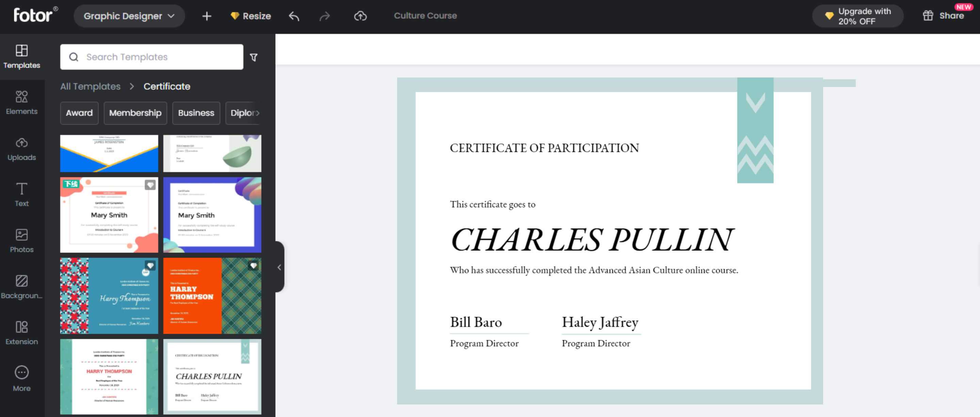Select the Elements sidebar icon
980x417 pixels.
tap(22, 103)
